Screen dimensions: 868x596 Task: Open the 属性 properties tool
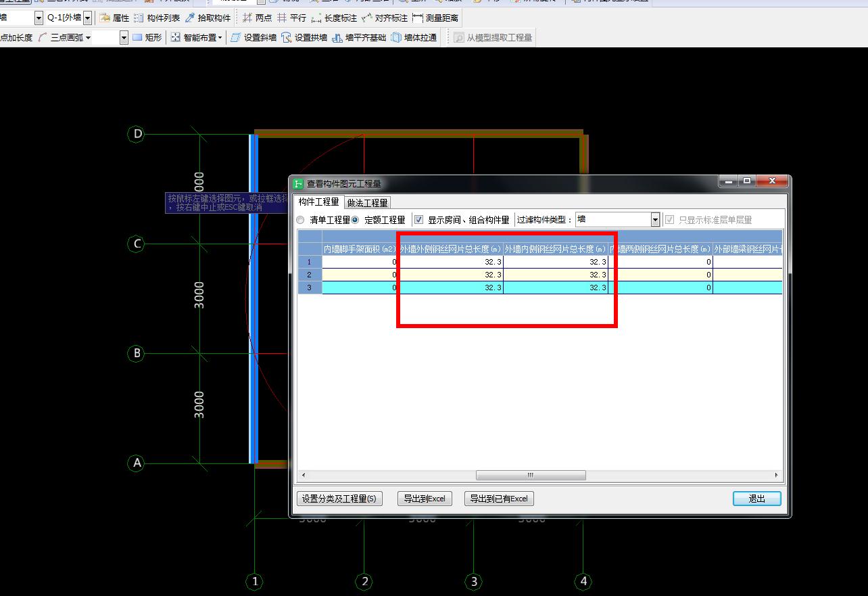(x=115, y=18)
